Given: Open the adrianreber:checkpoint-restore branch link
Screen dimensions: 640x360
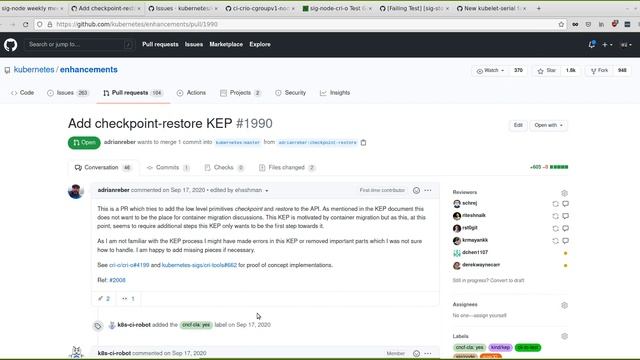Looking at the screenshot, I should tap(317, 142).
